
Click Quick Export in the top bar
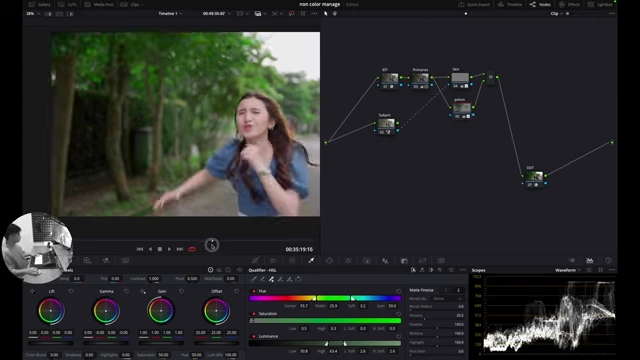pyautogui.click(x=474, y=4)
